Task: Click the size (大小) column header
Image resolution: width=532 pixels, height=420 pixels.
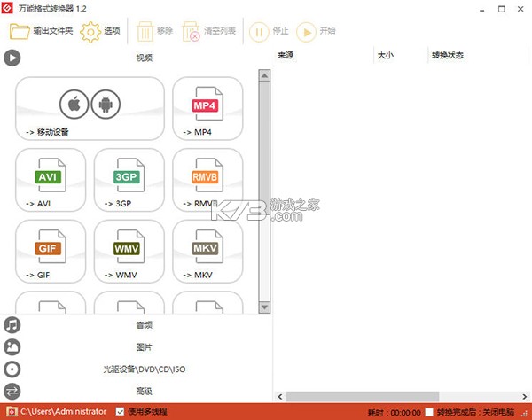Action: coord(401,55)
